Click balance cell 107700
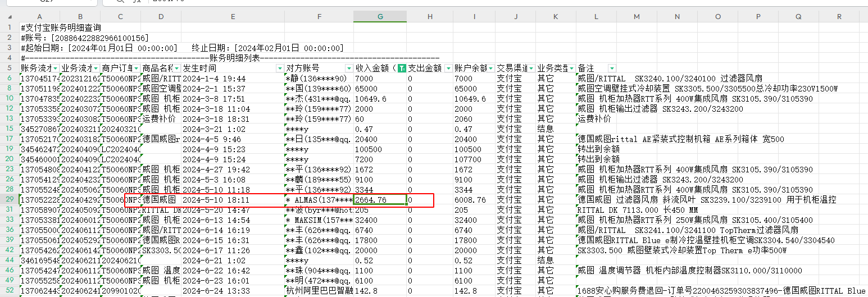 [x=474, y=159]
